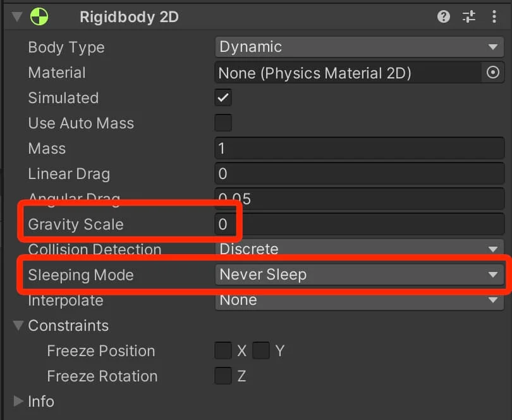Open the component help reference icon
The width and height of the screenshot is (512, 420).
click(x=444, y=17)
